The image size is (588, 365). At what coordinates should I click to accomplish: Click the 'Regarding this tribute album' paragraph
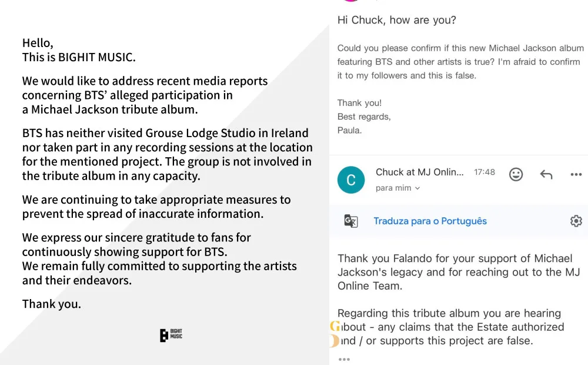pos(450,327)
